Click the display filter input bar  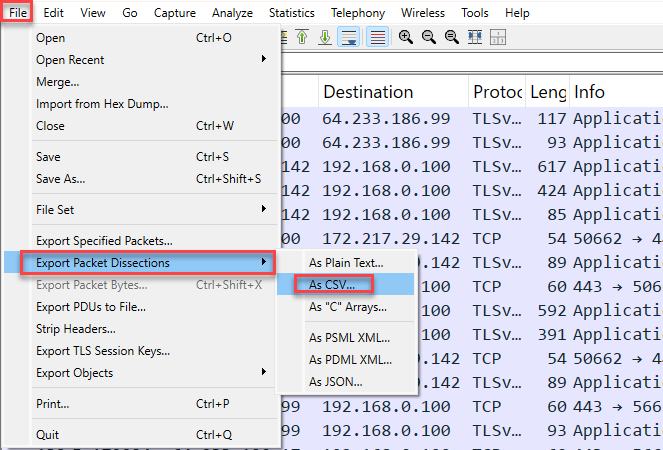point(470,63)
